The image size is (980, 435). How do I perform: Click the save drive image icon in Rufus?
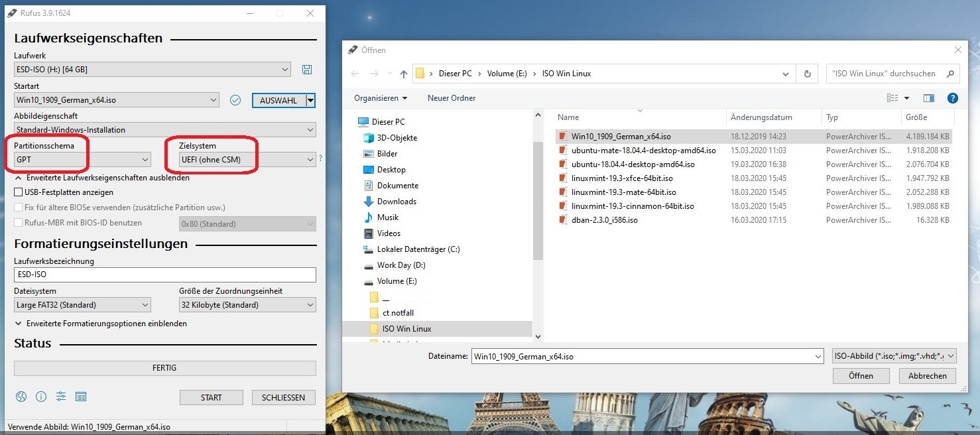307,70
